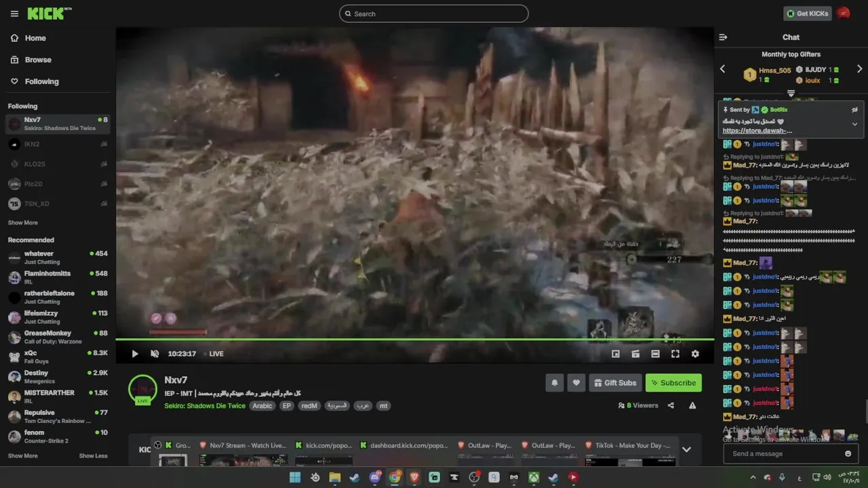
Task: Enter fullscreen on the player
Action: [675, 354]
